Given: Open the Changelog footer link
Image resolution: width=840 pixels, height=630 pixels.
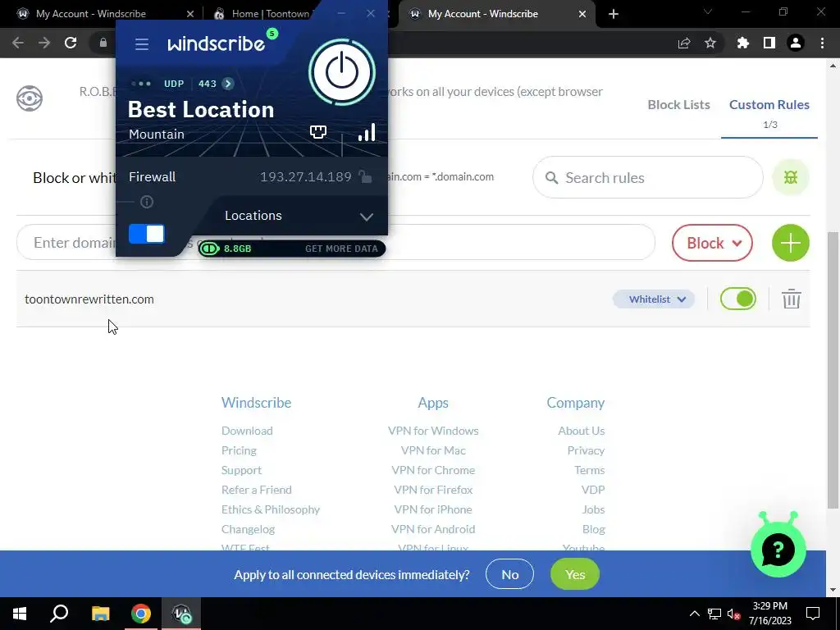Looking at the screenshot, I should (x=248, y=529).
